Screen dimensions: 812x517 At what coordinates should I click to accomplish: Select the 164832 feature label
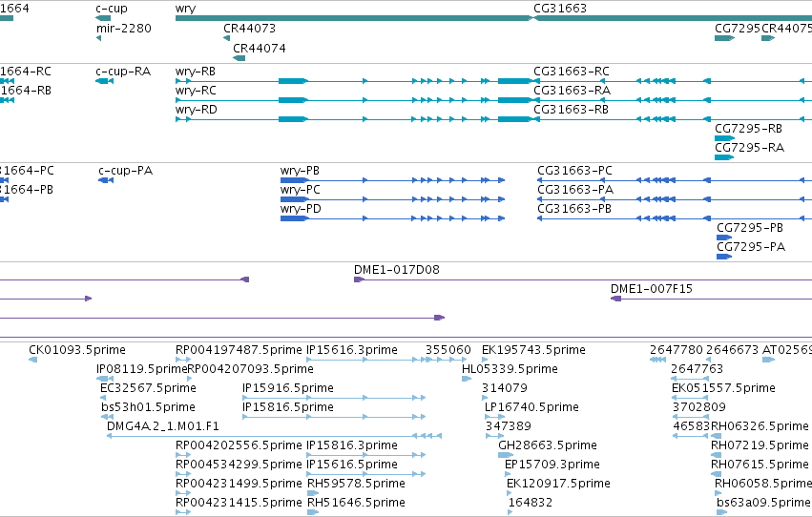531,503
